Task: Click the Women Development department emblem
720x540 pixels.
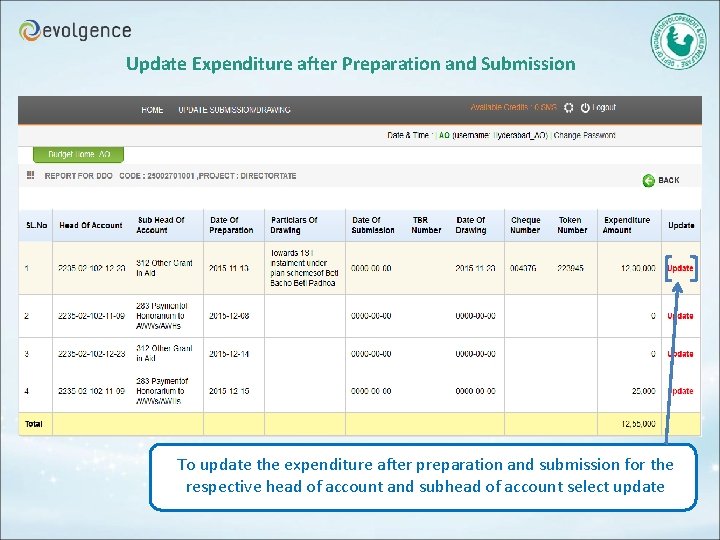Action: (679, 41)
